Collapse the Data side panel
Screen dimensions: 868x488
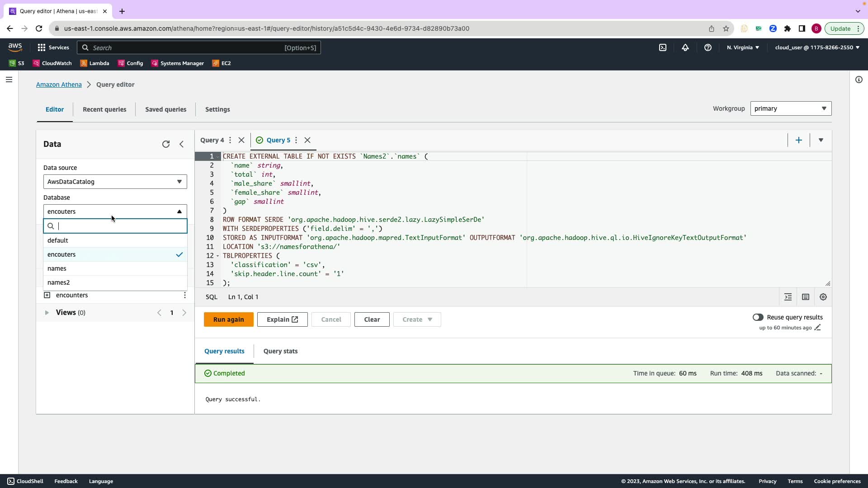tap(182, 144)
